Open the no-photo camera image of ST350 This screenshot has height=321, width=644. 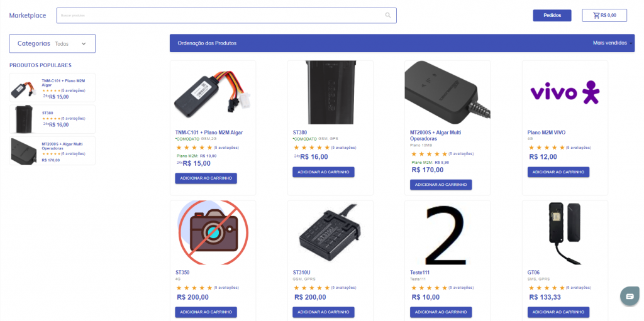click(x=213, y=233)
